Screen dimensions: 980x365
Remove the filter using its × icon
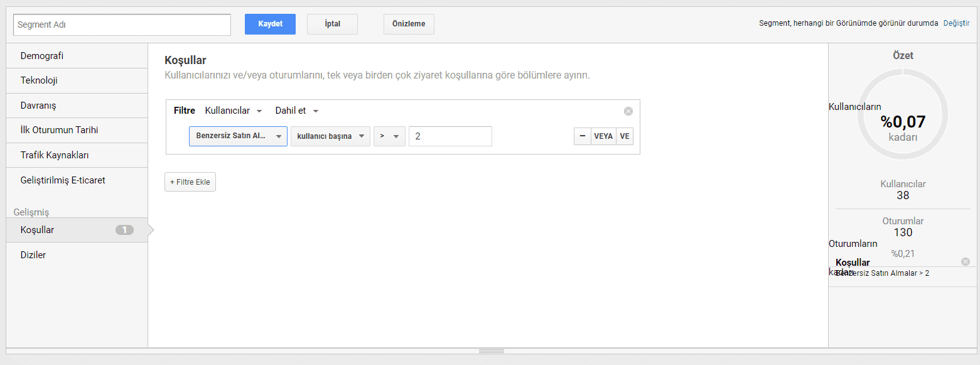(x=628, y=111)
